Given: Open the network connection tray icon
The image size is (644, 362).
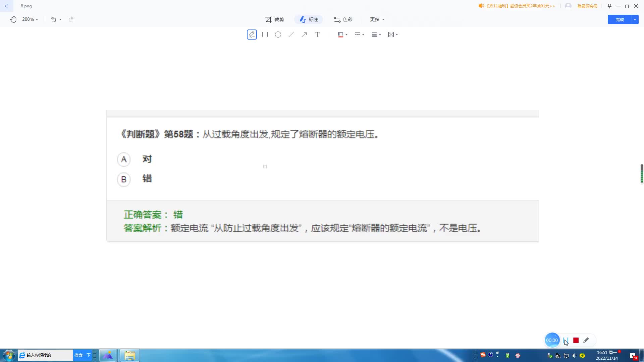Looking at the screenshot, I should point(566,356).
